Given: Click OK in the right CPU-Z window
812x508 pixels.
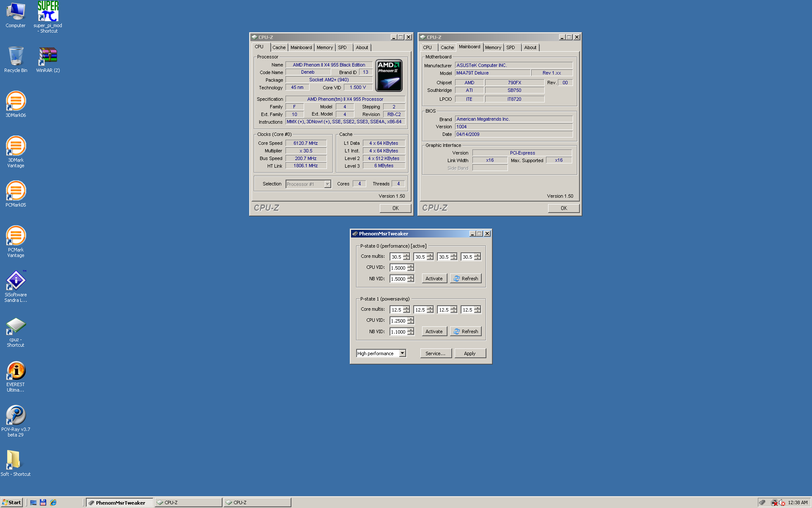Looking at the screenshot, I should pyautogui.click(x=564, y=208).
